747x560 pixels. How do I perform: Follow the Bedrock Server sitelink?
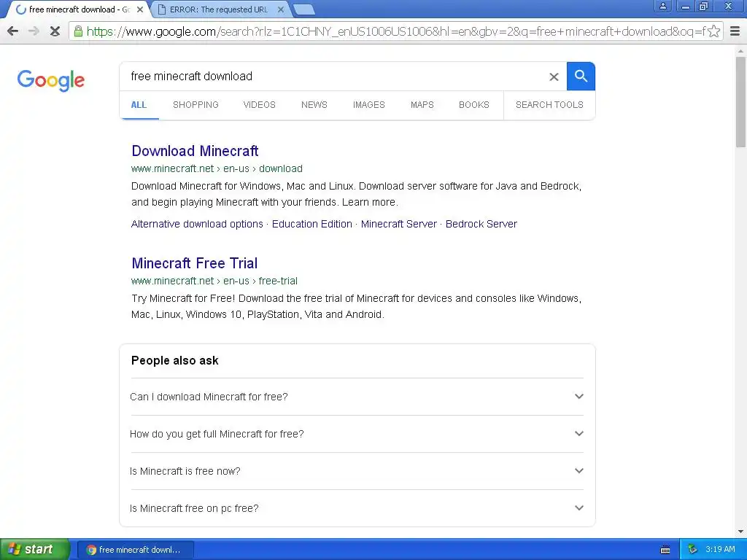481,224
